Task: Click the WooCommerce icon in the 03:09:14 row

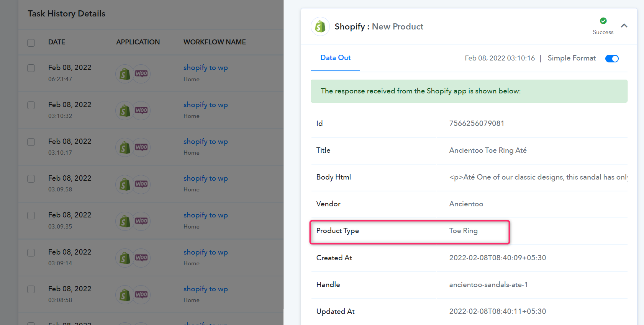Action: (141, 258)
